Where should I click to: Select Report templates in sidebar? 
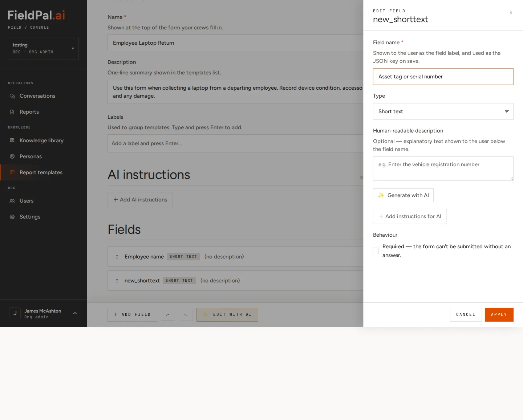point(43,172)
